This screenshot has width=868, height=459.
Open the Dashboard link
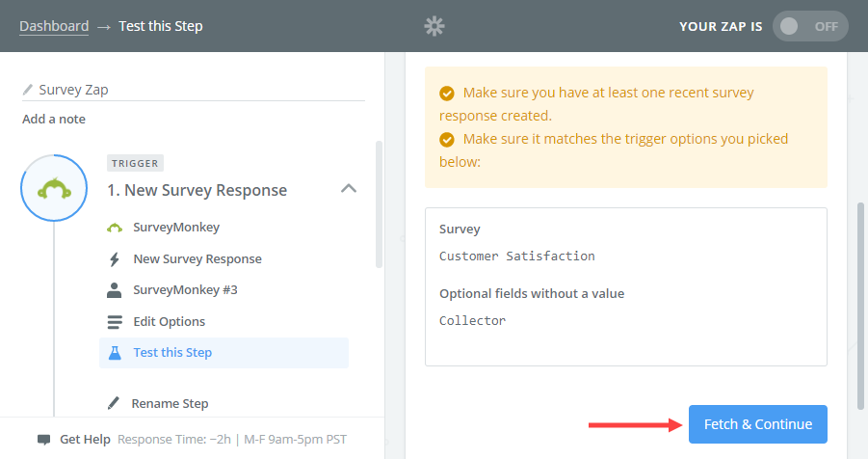tap(54, 26)
